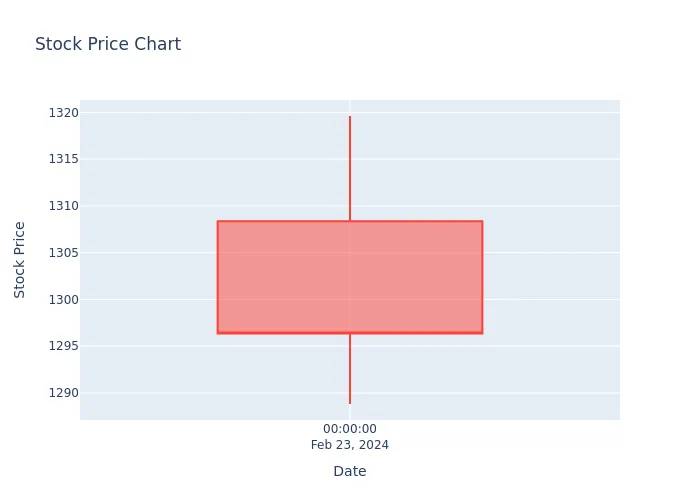Click the 1310 y-axis tick label
700x500 pixels.
click(x=63, y=206)
